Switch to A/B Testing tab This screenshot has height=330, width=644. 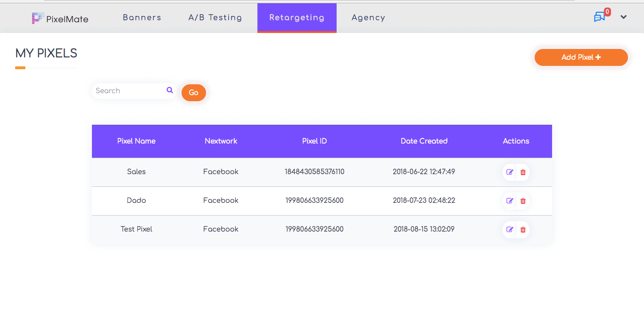pos(215,18)
